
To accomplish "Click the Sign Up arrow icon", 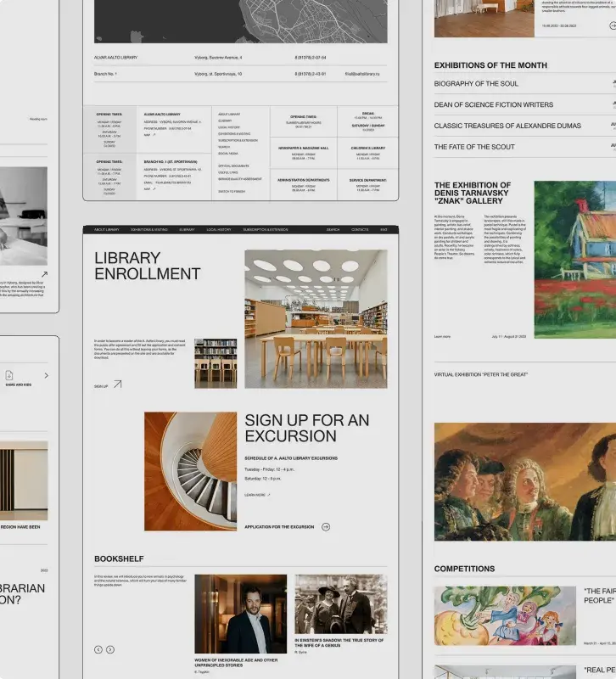I will (117, 384).
